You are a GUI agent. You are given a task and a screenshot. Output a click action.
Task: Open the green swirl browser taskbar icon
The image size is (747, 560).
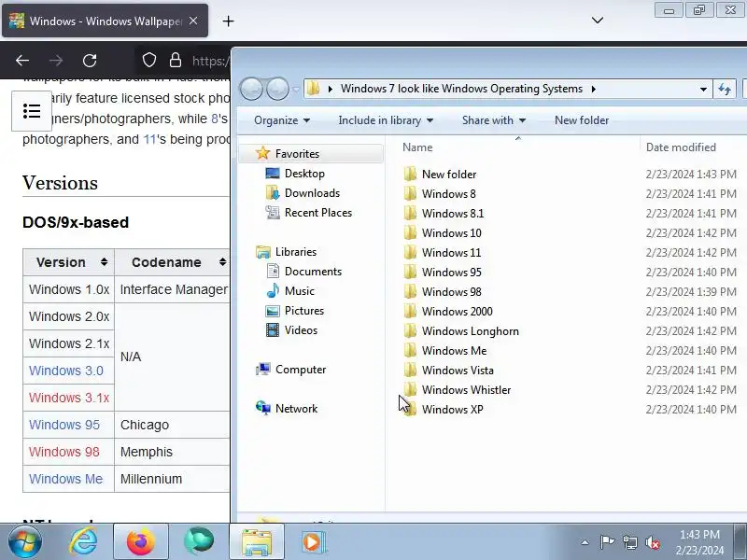pos(199,541)
